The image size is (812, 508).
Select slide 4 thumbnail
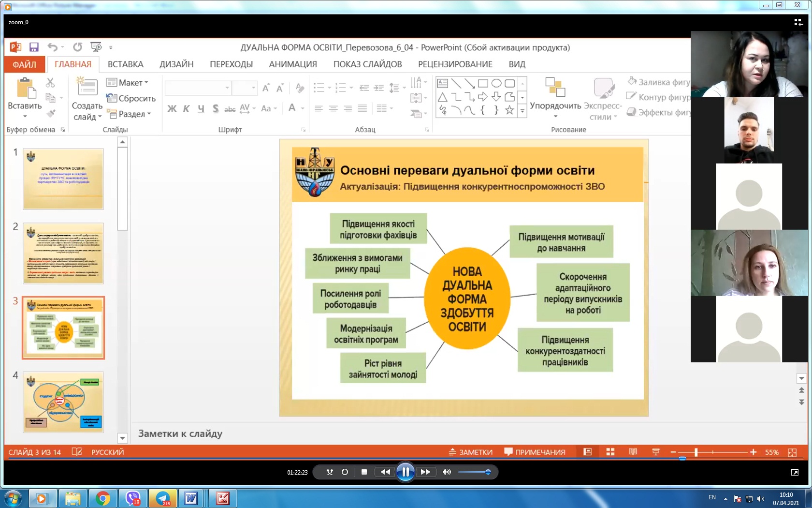point(63,402)
